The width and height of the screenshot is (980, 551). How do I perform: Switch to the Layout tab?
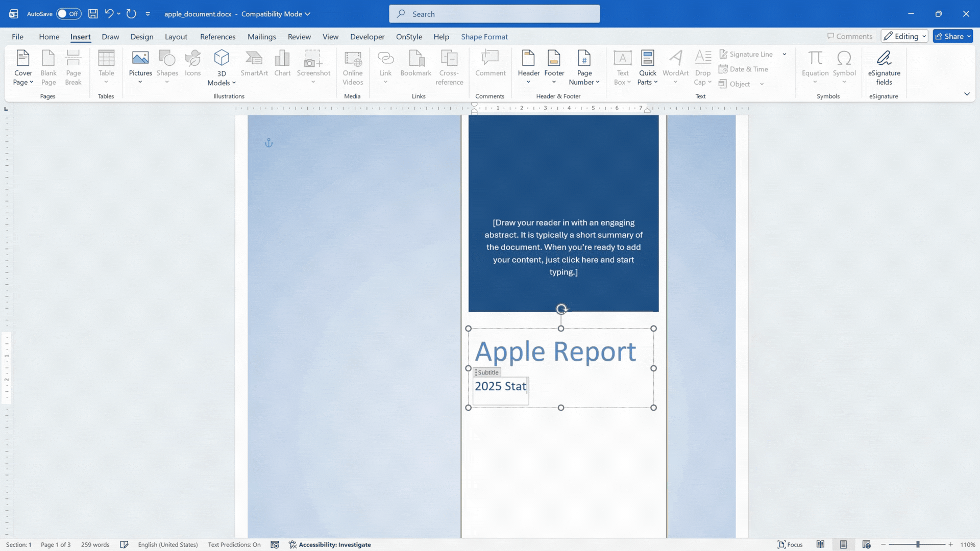(x=176, y=37)
